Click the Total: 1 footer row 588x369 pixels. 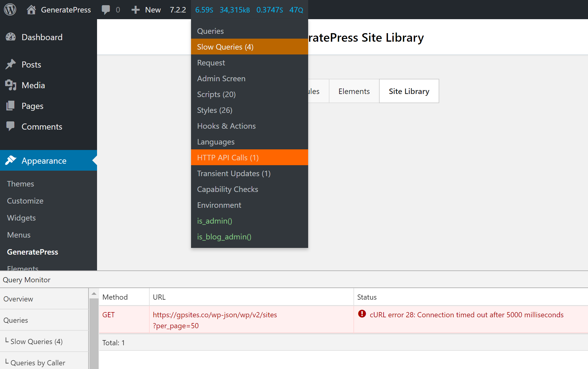pyautogui.click(x=343, y=343)
